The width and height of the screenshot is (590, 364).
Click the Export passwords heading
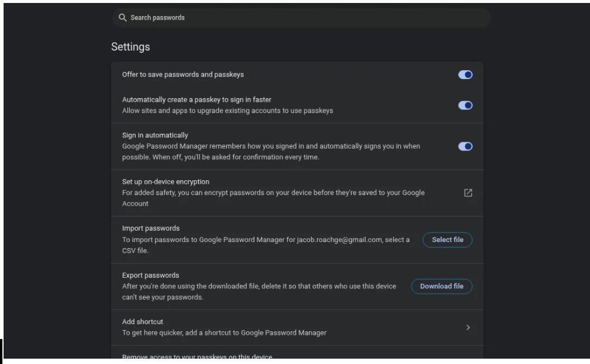[150, 275]
